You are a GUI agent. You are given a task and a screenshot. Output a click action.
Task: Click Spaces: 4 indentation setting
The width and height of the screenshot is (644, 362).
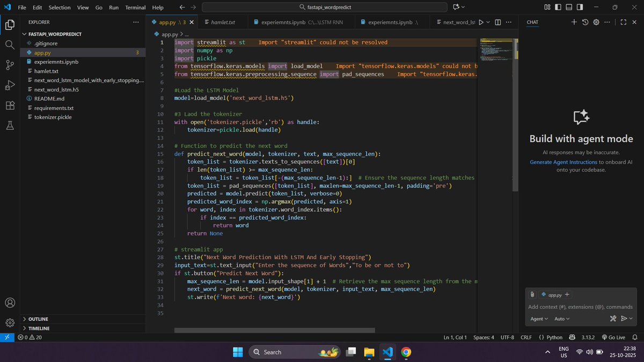pos(484,337)
